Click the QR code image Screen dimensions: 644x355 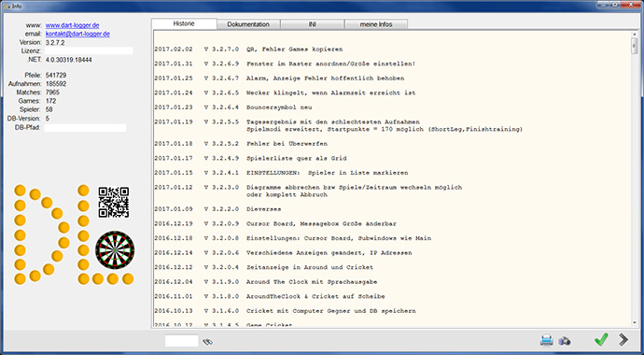pos(114,203)
